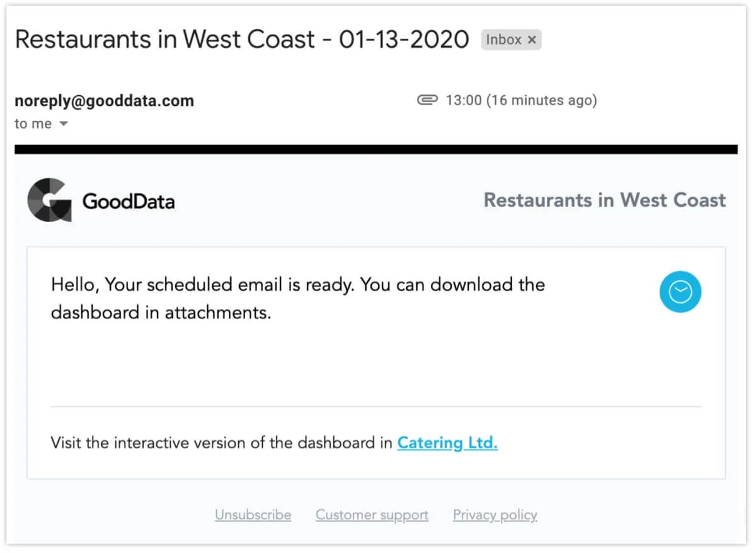Open the Customer support link

pos(372,515)
